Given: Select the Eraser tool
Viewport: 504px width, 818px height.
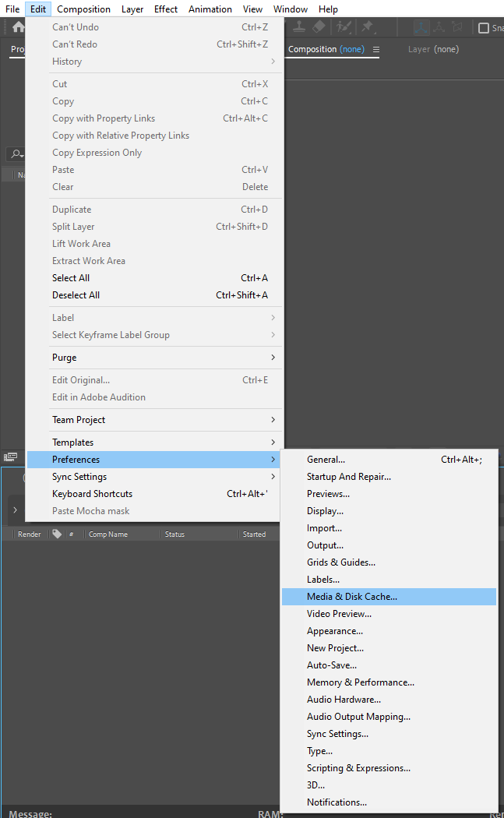Looking at the screenshot, I should click(x=319, y=27).
